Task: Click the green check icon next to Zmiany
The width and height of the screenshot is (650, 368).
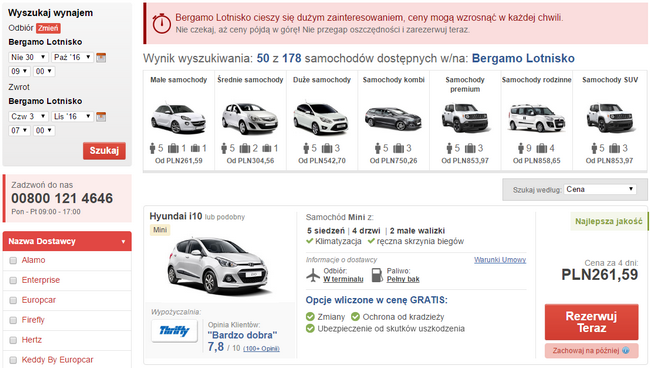Action: click(310, 317)
